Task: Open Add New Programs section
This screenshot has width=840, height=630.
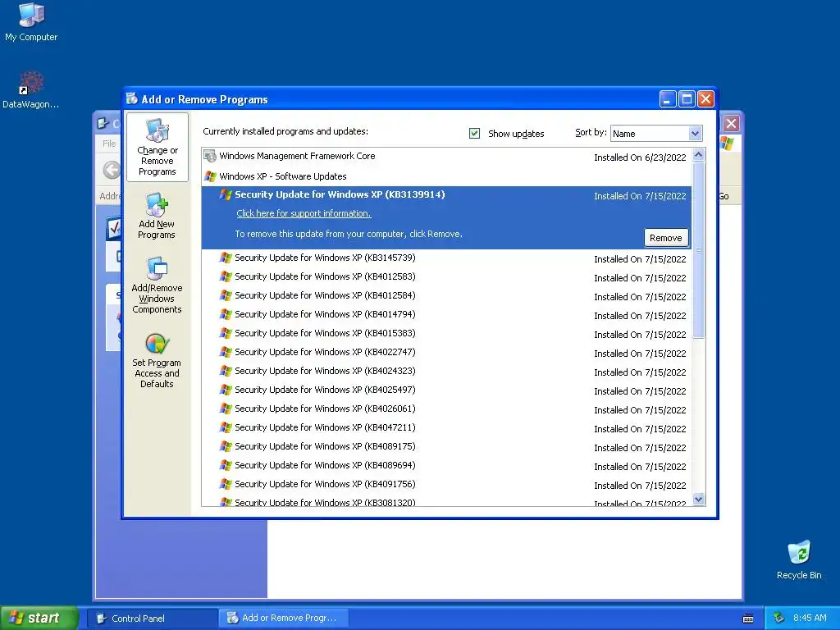Action: [157, 216]
